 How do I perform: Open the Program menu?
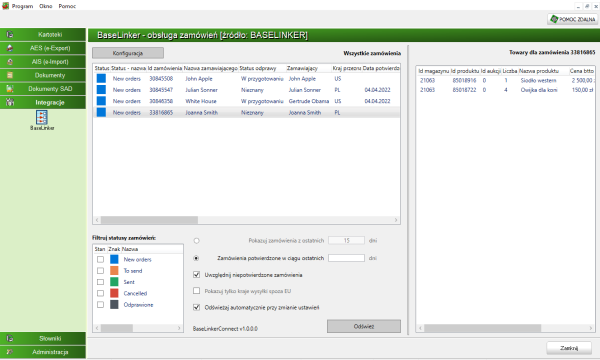pyautogui.click(x=22, y=6)
